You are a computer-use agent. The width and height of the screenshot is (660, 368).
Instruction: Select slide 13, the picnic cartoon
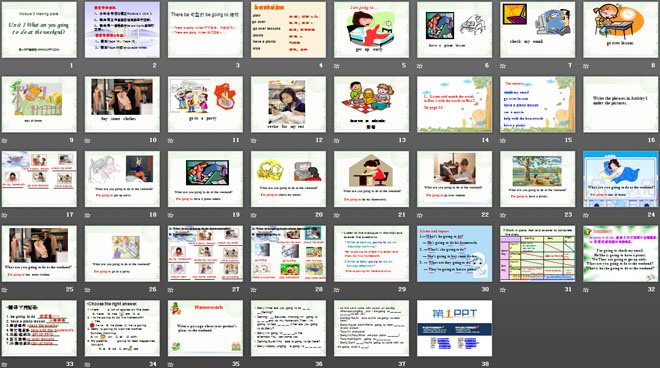click(371, 104)
